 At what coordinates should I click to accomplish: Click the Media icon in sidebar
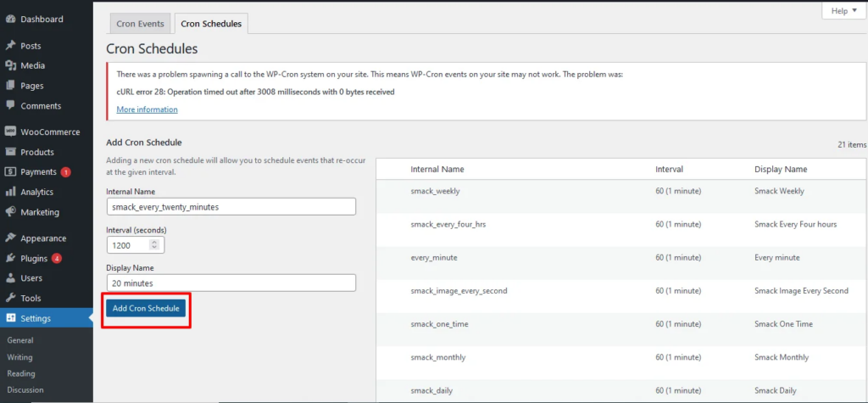[x=10, y=65]
